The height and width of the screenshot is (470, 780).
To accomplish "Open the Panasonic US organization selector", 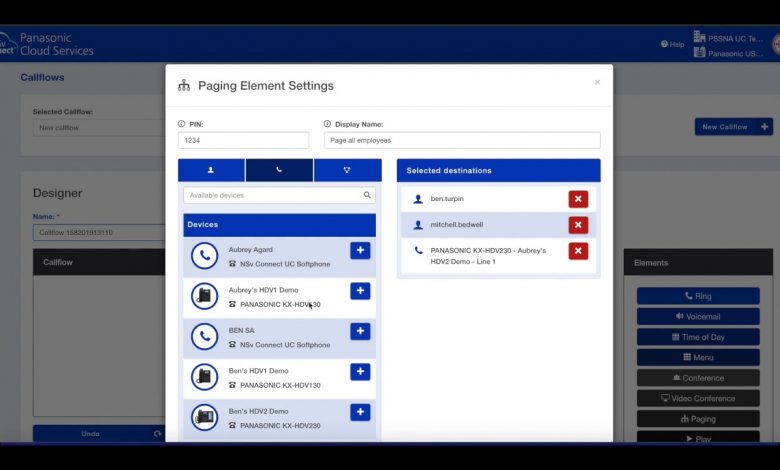I will 728,53.
